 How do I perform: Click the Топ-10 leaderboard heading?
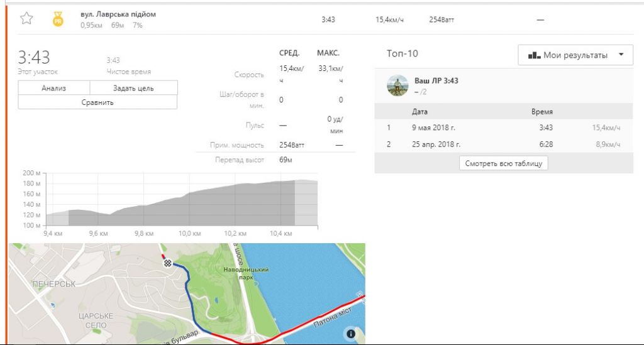pyautogui.click(x=402, y=54)
